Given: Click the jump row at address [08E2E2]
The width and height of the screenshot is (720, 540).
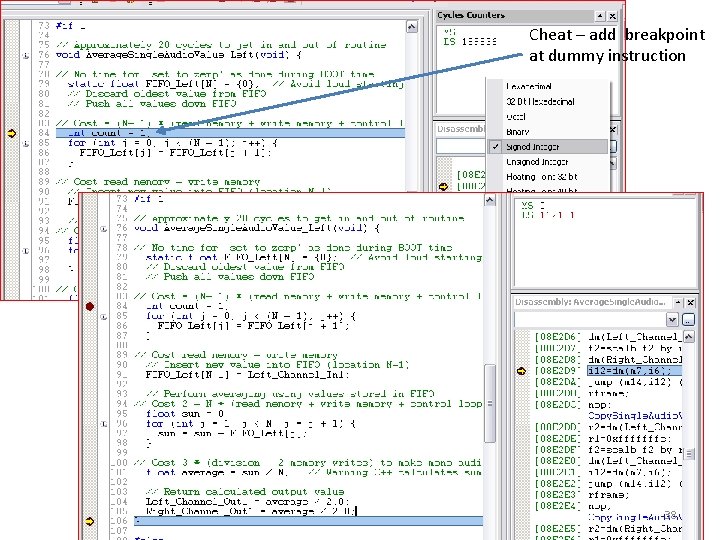Looking at the screenshot, I should pyautogui.click(x=608, y=484).
